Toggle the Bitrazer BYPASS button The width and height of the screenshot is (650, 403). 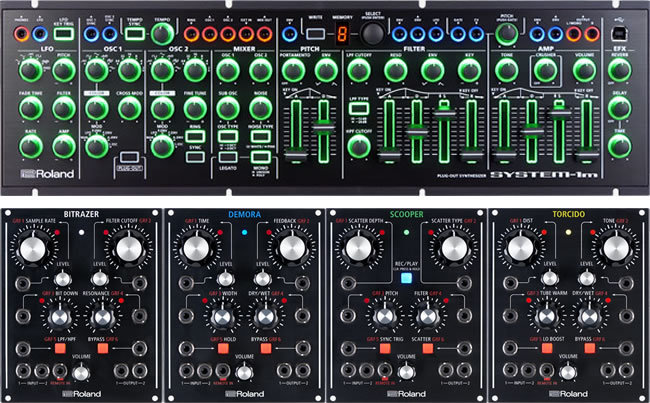103,347
